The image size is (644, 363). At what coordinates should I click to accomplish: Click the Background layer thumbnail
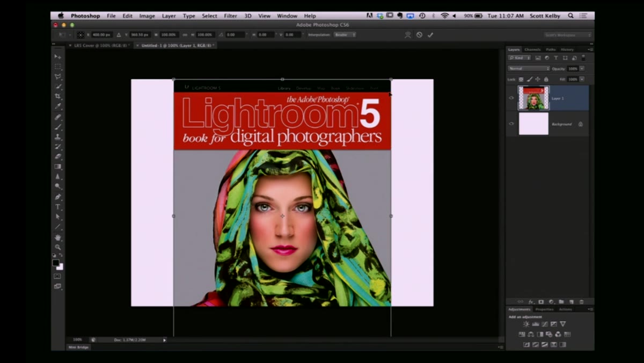(x=533, y=124)
